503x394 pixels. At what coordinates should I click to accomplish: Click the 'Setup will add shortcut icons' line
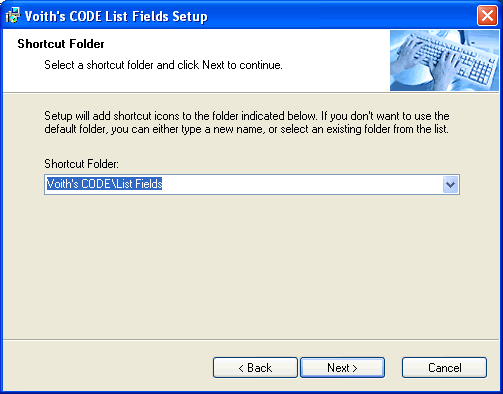(247, 116)
